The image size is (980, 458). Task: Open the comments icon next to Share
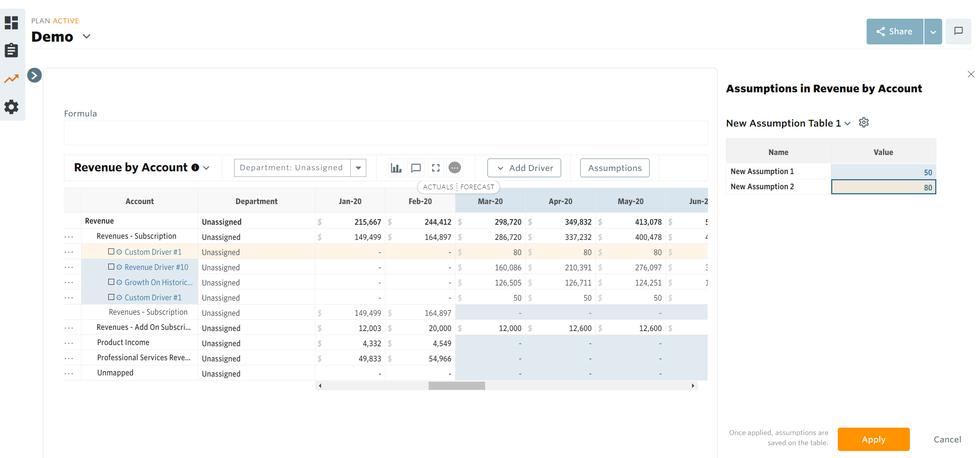(x=958, y=31)
